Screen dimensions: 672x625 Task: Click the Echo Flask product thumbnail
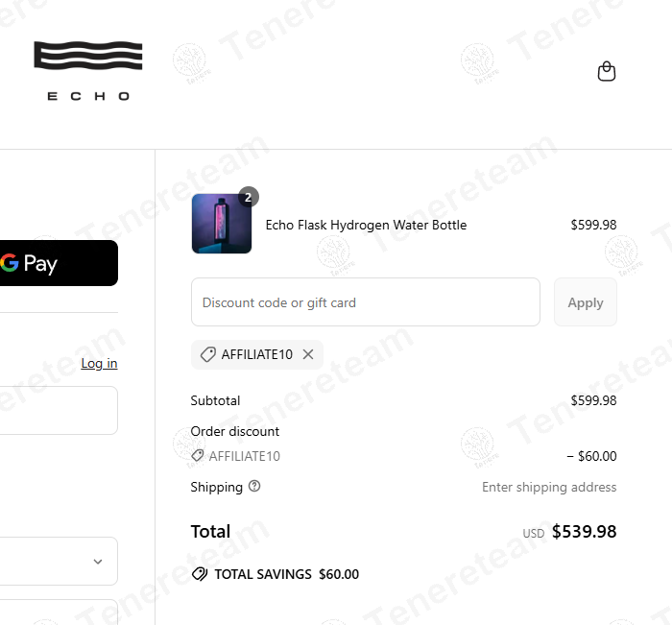[221, 225]
